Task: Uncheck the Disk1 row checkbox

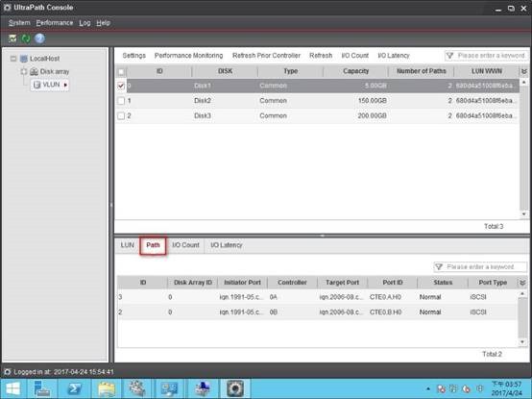Action: (x=121, y=86)
